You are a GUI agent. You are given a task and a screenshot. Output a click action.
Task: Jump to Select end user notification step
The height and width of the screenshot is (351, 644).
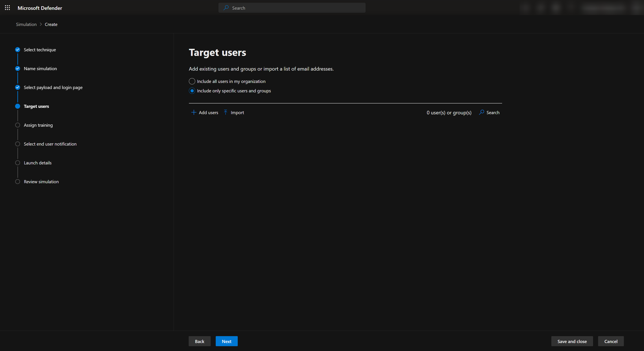coord(50,144)
